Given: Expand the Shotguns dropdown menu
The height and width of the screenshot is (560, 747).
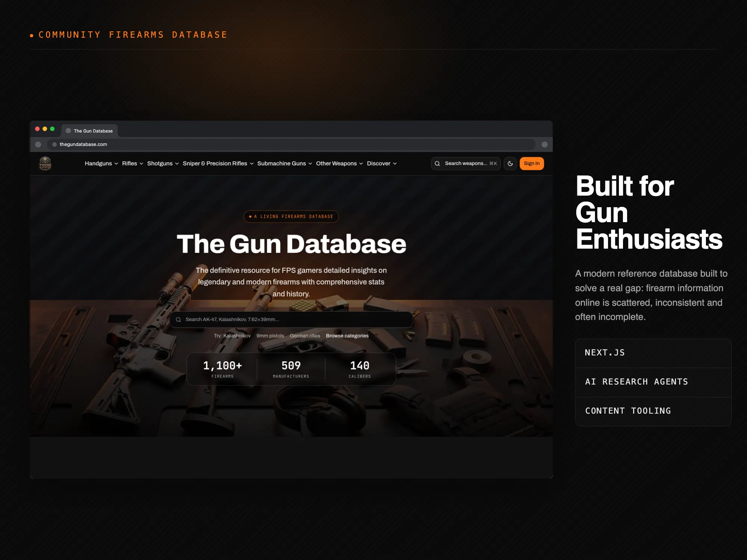Looking at the screenshot, I should [x=163, y=164].
